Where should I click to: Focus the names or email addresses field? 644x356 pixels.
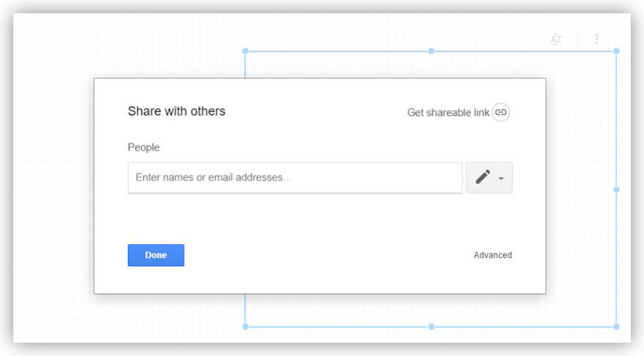point(295,178)
